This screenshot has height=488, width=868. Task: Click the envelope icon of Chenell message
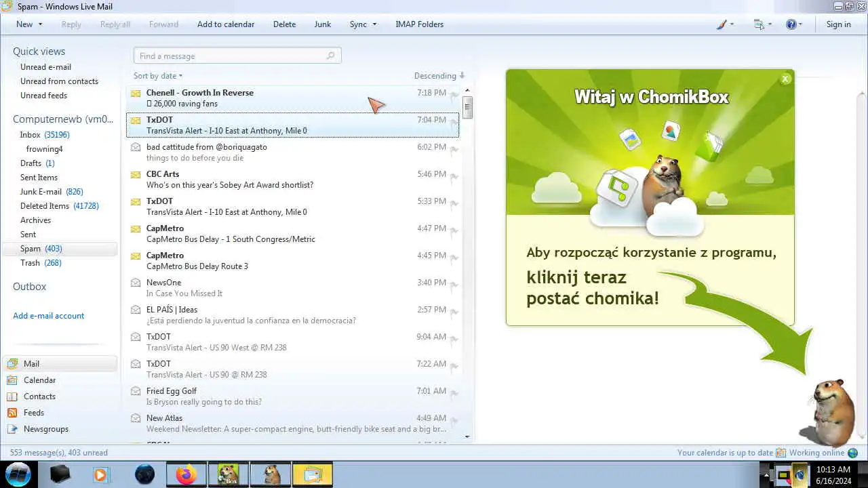[136, 93]
